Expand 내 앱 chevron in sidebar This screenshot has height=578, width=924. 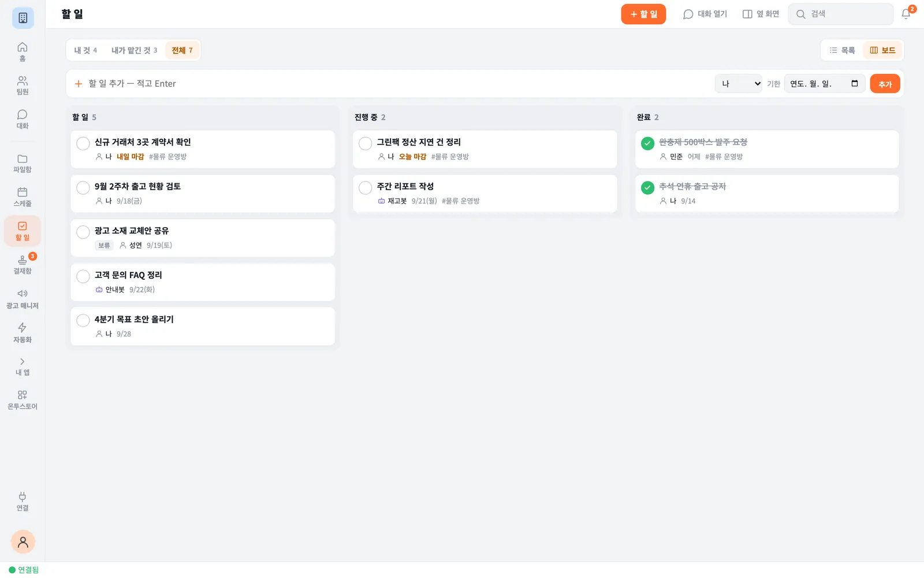tap(23, 361)
